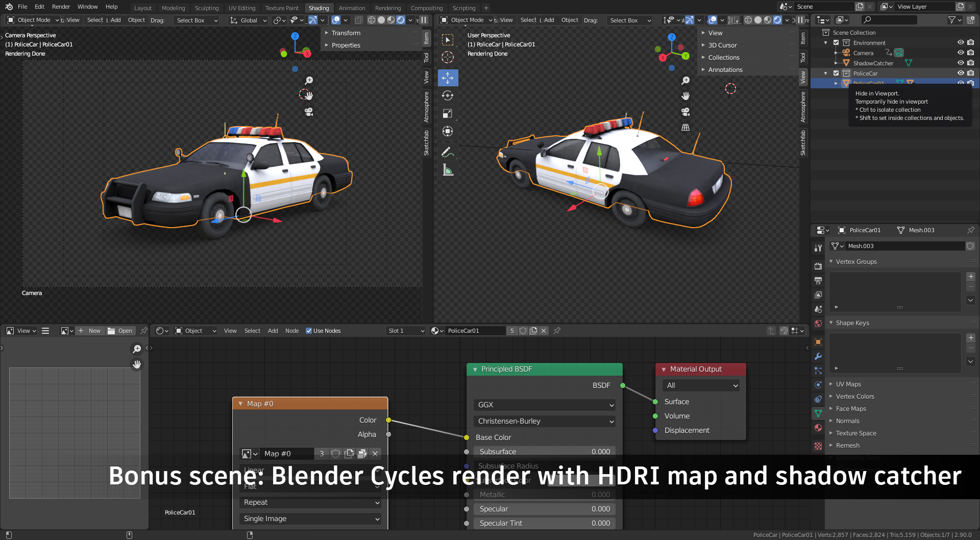
Task: Disable the Environment collection checkbox
Action: pos(836,42)
